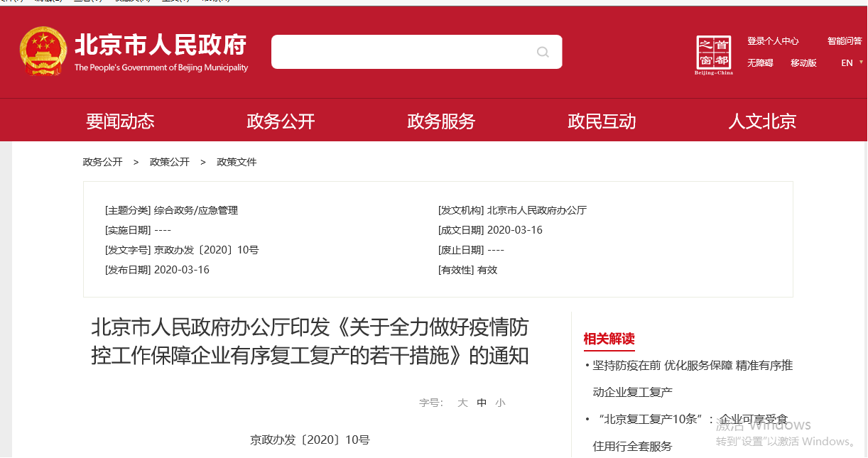
Task: Click the national emblem logo
Action: 43,51
